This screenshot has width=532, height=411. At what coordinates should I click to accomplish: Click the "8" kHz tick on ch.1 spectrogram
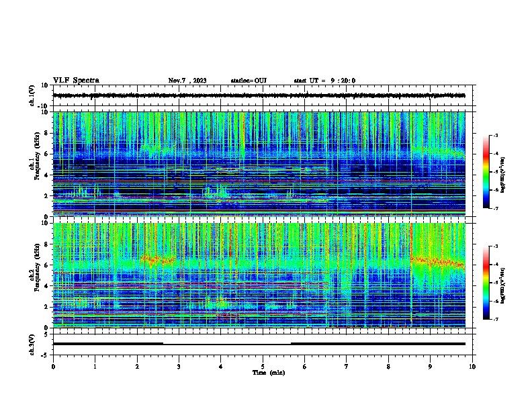[47, 133]
